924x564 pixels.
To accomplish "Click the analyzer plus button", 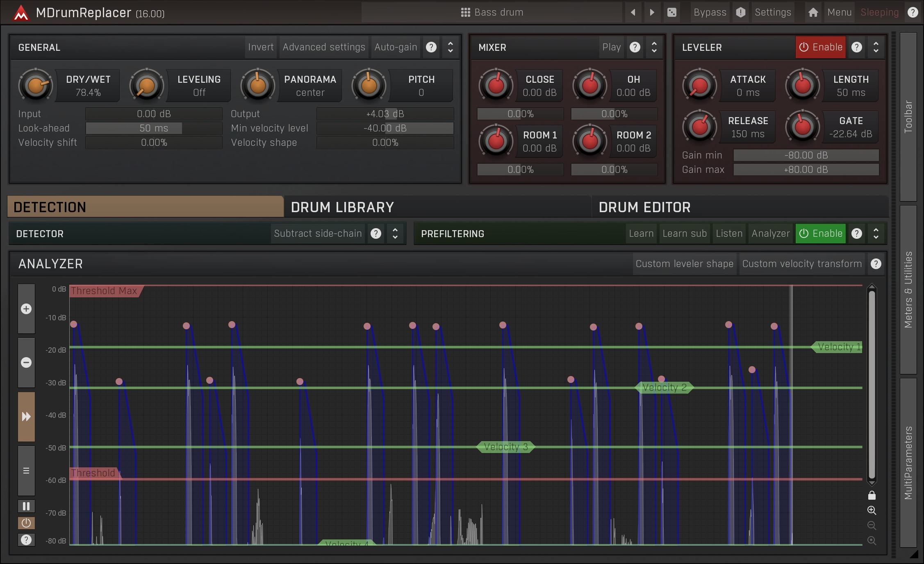I will pos(26,309).
